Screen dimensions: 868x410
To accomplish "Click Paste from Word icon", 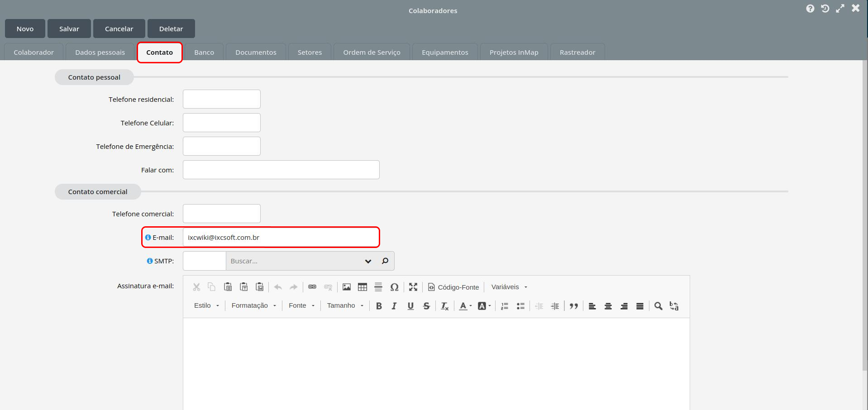I will (259, 287).
